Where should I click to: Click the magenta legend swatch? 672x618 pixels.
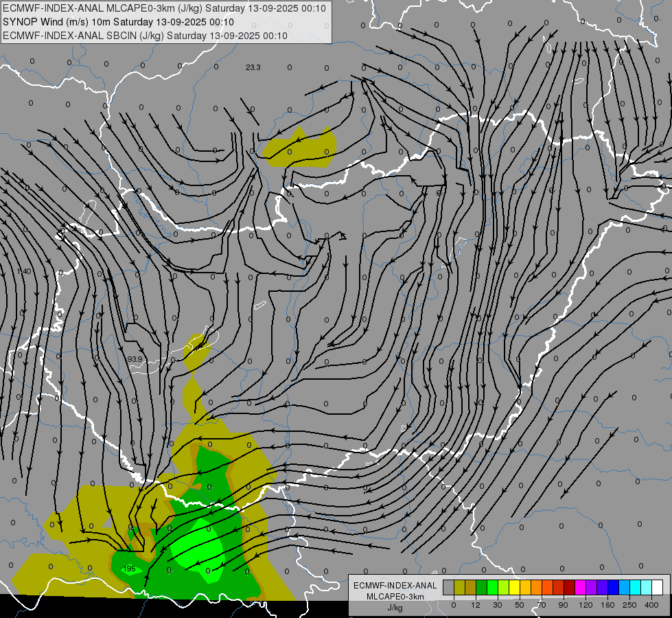point(581,588)
